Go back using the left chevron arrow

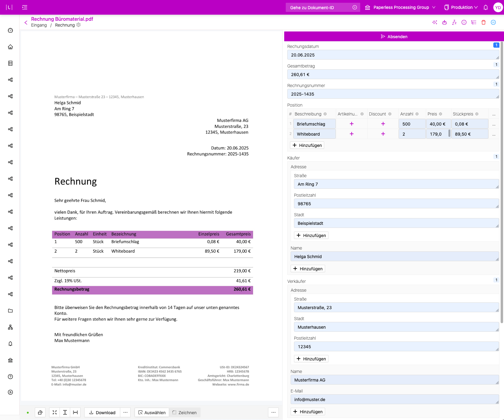click(26, 22)
